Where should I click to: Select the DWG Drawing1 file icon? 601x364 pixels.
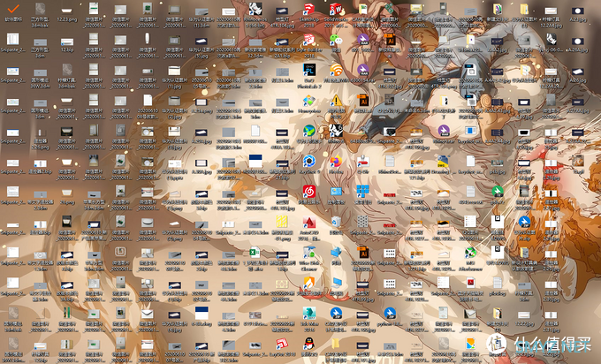point(443,162)
